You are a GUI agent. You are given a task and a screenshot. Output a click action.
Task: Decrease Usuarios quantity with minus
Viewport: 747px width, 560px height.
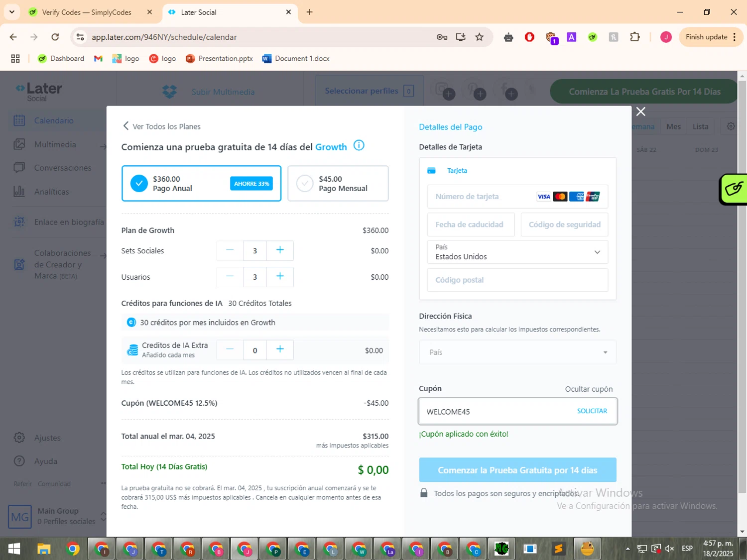pos(230,277)
